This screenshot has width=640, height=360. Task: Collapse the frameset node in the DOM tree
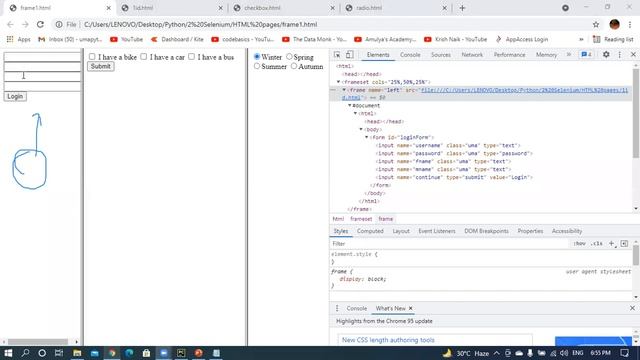click(x=338, y=82)
